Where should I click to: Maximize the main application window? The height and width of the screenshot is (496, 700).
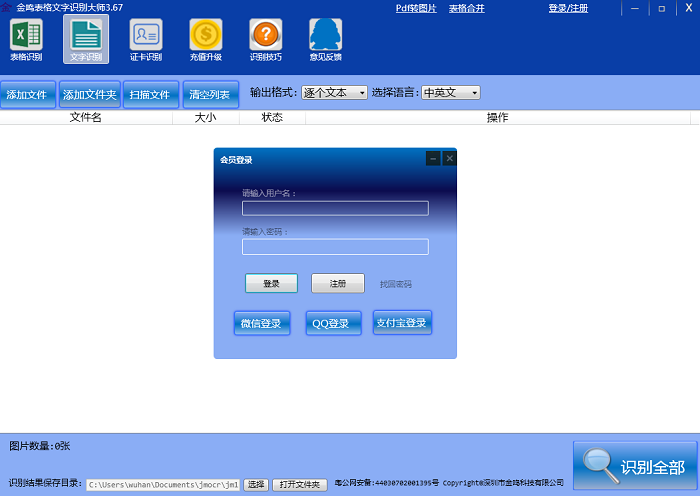(x=662, y=8)
